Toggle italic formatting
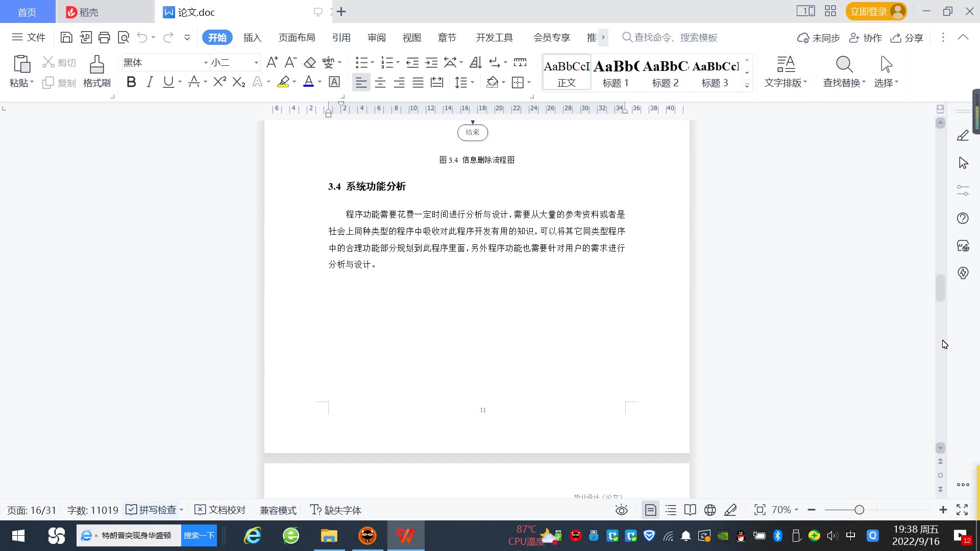This screenshot has width=980, height=551. 150,82
